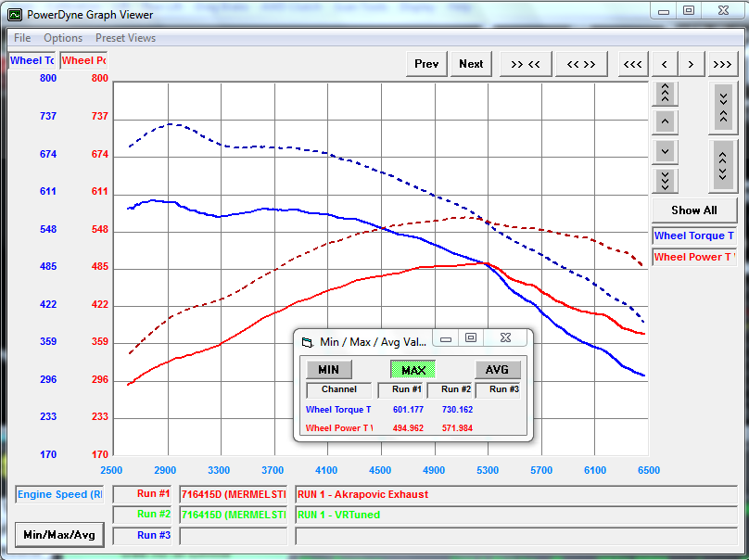Click the single down chevron button
This screenshot has height=560, width=749.
[665, 151]
